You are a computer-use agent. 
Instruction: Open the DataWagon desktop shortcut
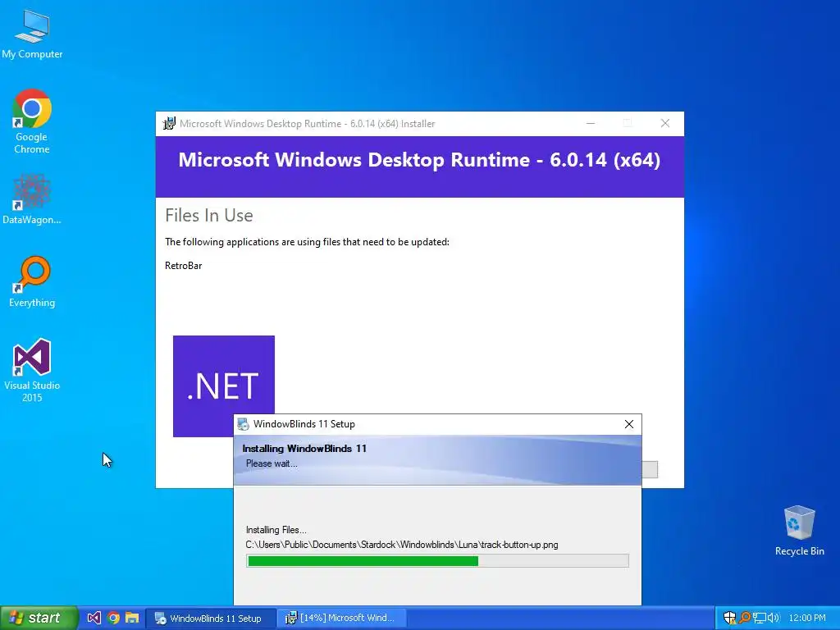32,199
